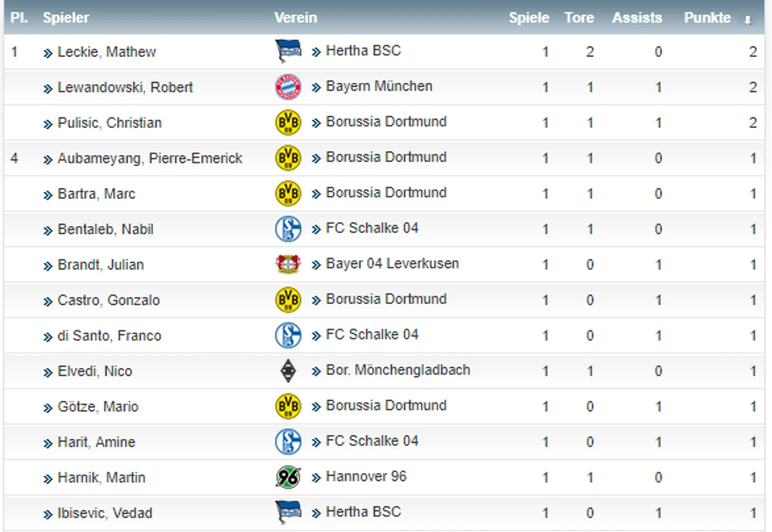This screenshot has height=532, width=772.
Task: Sort the table by the Assists column
Action: pyautogui.click(x=637, y=18)
